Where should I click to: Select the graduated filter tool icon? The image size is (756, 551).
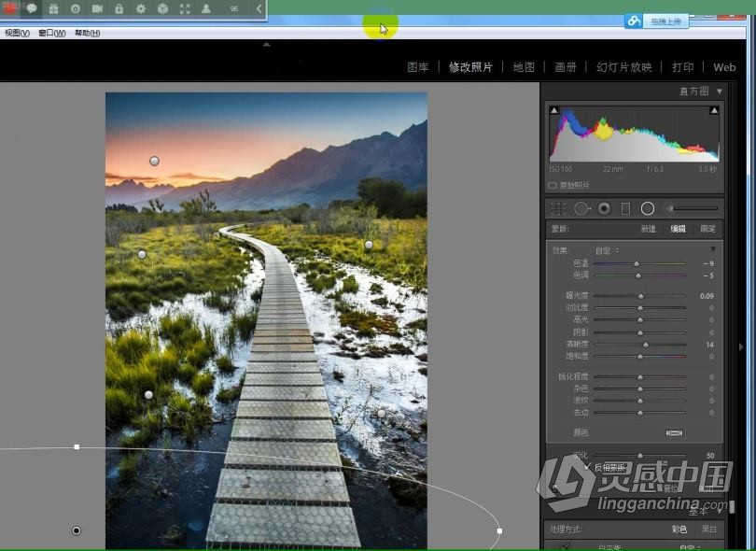pyautogui.click(x=626, y=208)
